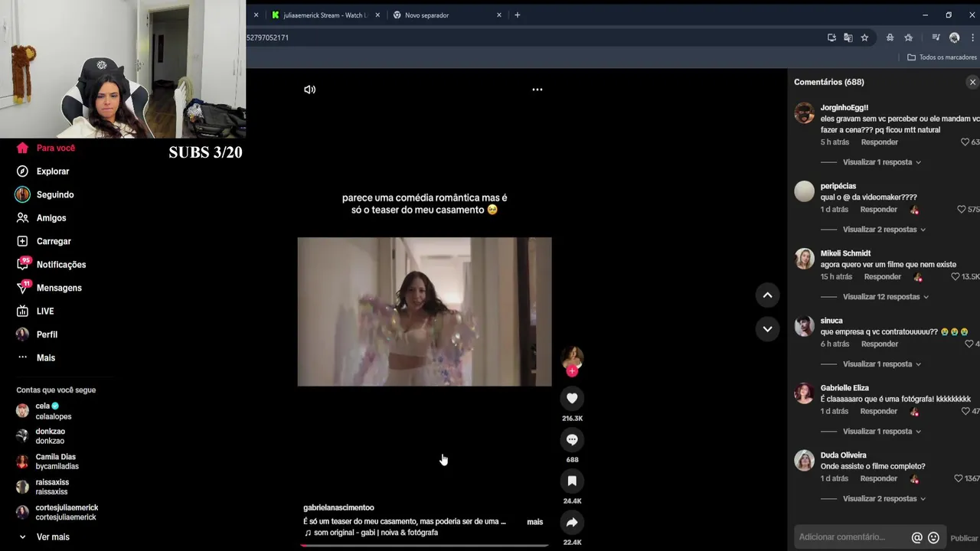The image size is (980, 551).
Task: Expand the video caption with mais
Action: [535, 522]
